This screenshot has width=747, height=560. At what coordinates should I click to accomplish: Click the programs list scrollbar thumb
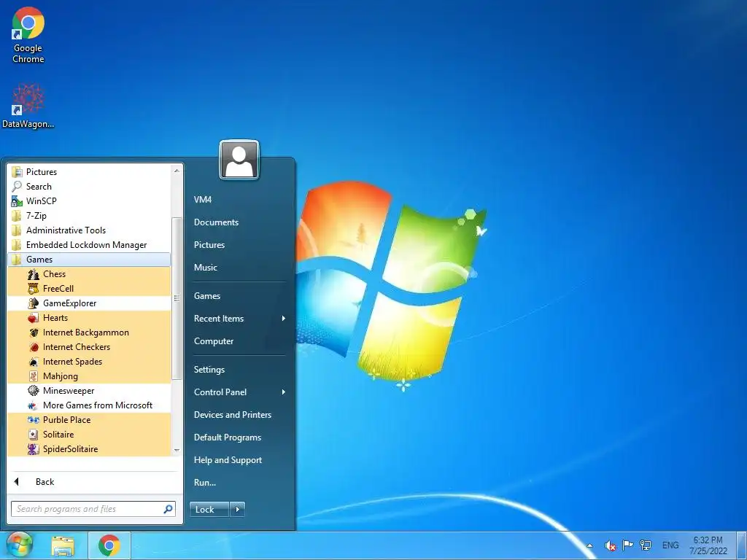point(177,298)
